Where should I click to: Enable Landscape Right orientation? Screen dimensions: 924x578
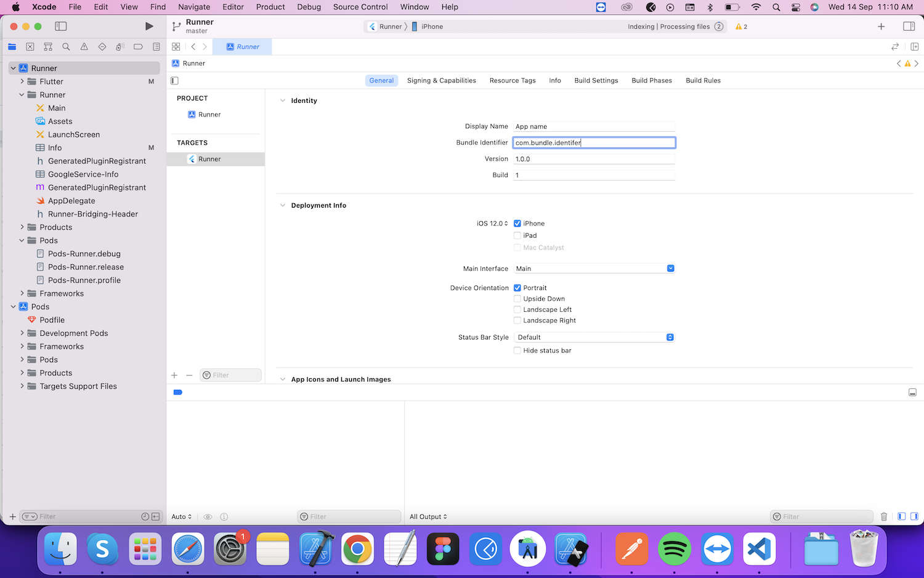click(517, 320)
